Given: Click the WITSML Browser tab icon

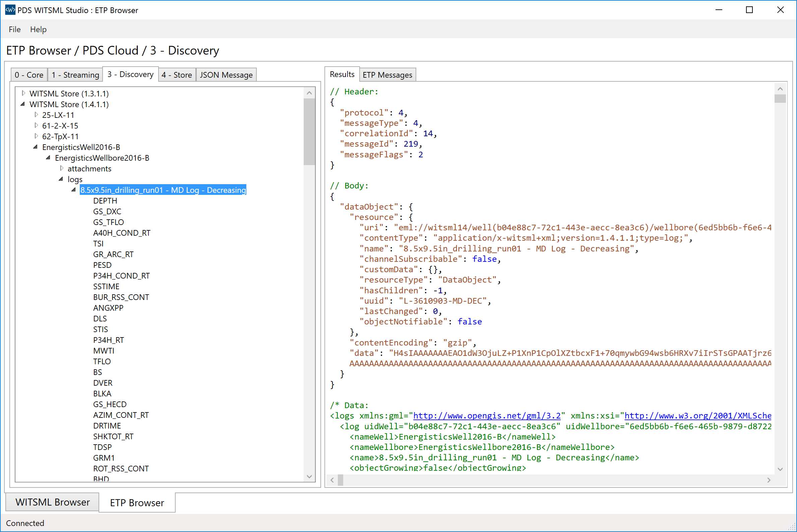Looking at the screenshot, I should coord(52,502).
